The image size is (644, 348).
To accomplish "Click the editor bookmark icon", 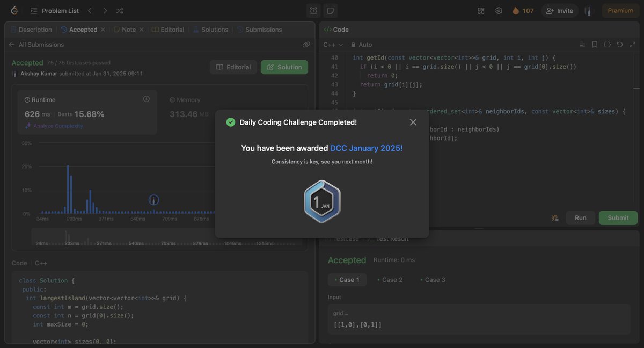I will 595,45.
